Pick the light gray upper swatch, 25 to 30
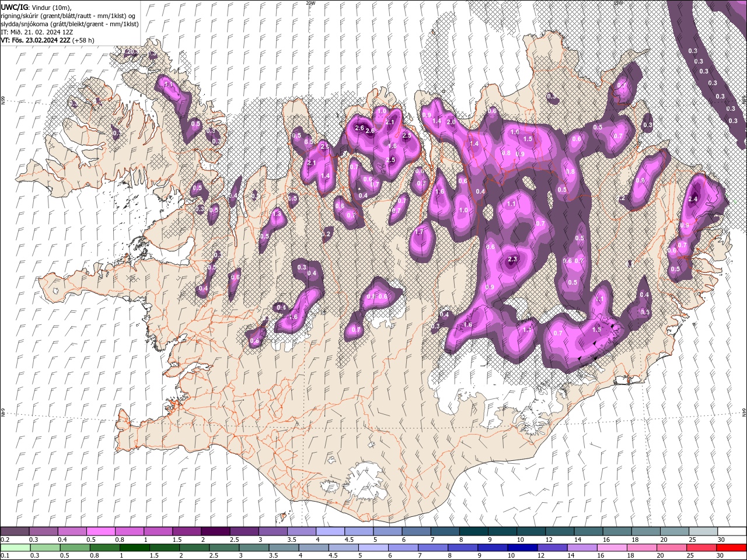The image size is (747, 560). coord(703,531)
